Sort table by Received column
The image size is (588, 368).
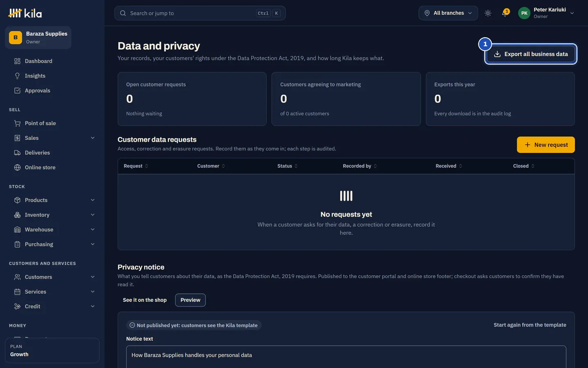pos(449,166)
